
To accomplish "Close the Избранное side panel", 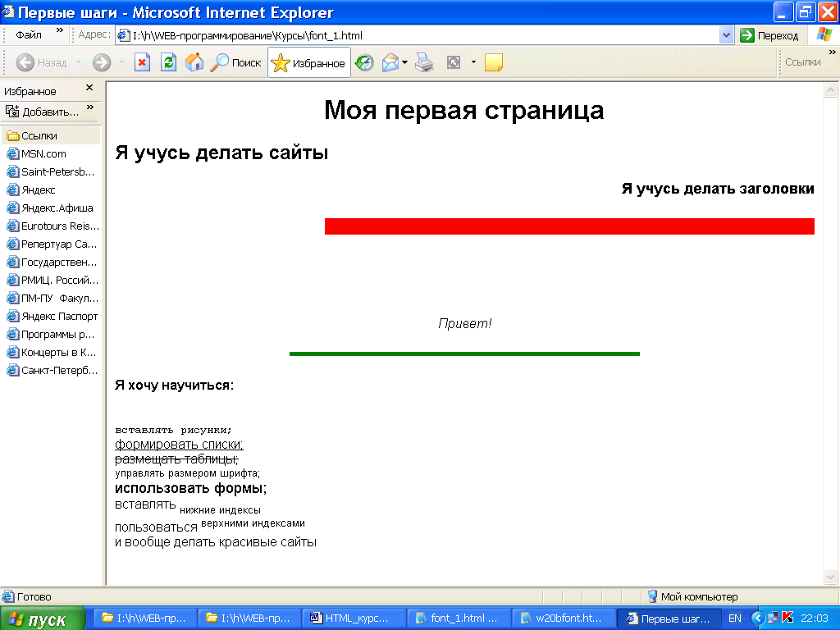I will [x=89, y=87].
